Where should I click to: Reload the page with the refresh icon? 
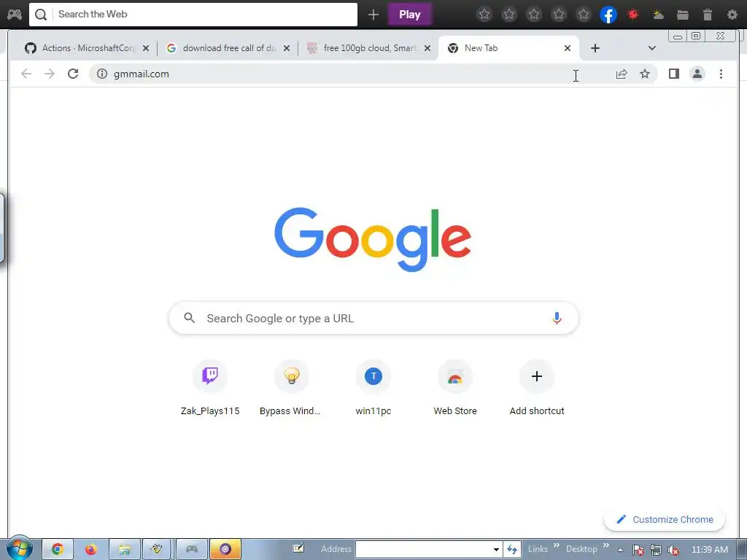[x=73, y=74]
